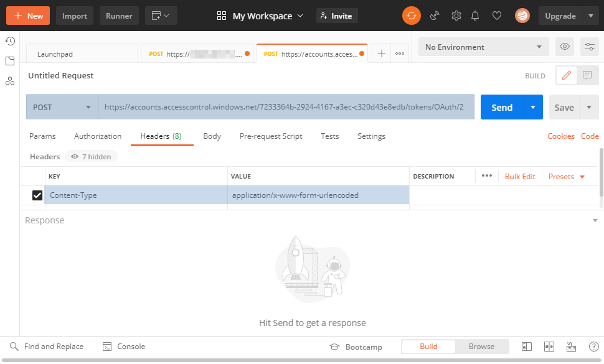Open notifications bell icon
The height and width of the screenshot is (364, 604).
475,16
